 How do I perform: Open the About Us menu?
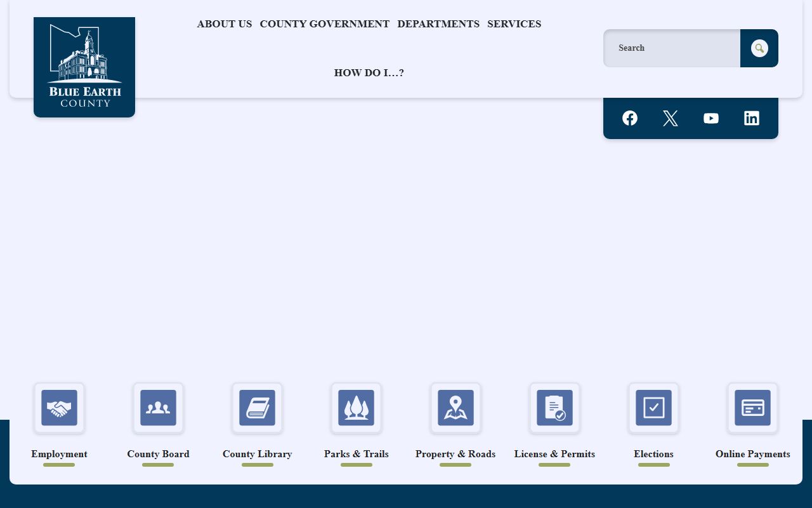(225, 24)
